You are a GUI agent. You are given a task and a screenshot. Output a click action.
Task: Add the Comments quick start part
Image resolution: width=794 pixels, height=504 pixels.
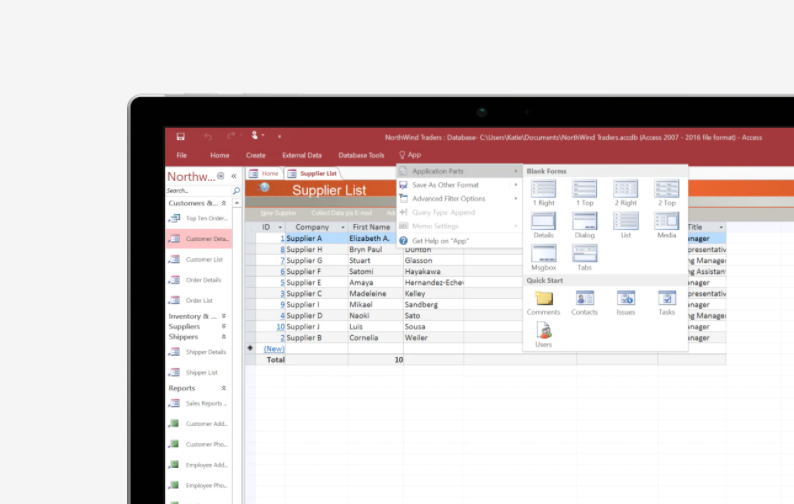tap(543, 303)
